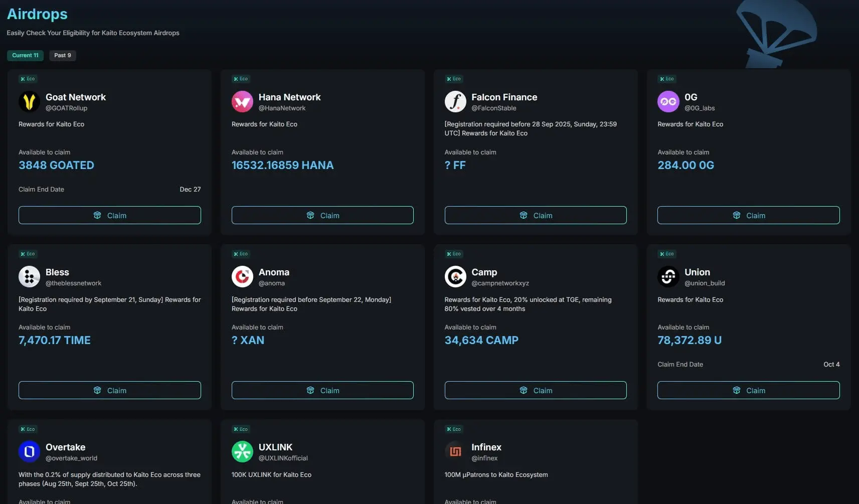The height and width of the screenshot is (504, 859).
Task: Select the 16532.16859 HANA amount
Action: coord(282,165)
